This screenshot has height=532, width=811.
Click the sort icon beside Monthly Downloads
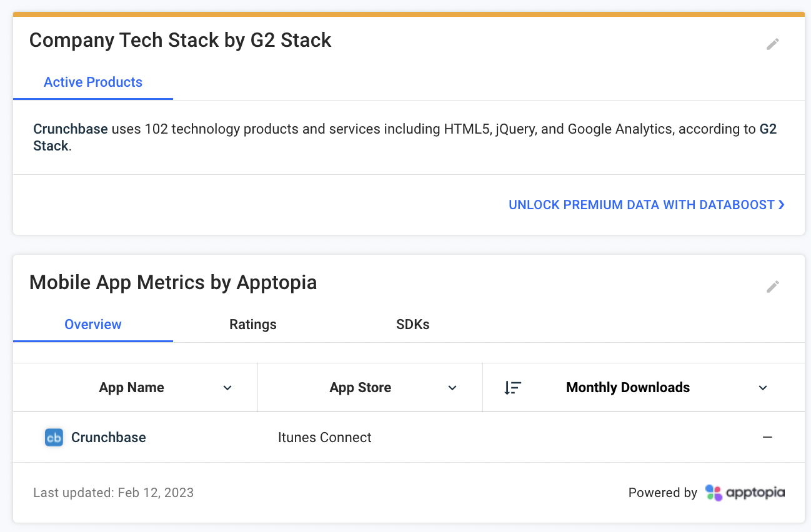512,388
